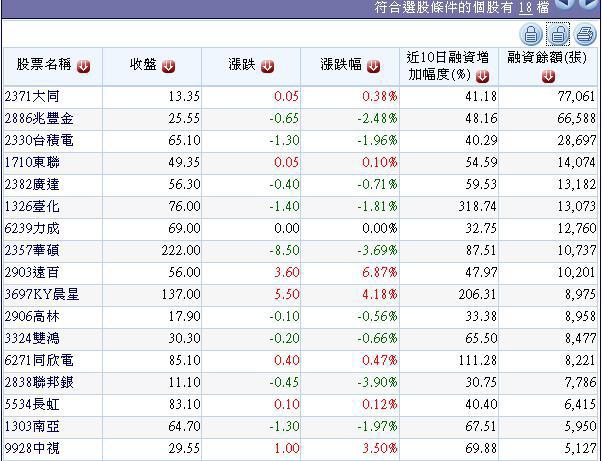Click margin balance 28,697
Viewport: 603px width, 461px height.
576,140
